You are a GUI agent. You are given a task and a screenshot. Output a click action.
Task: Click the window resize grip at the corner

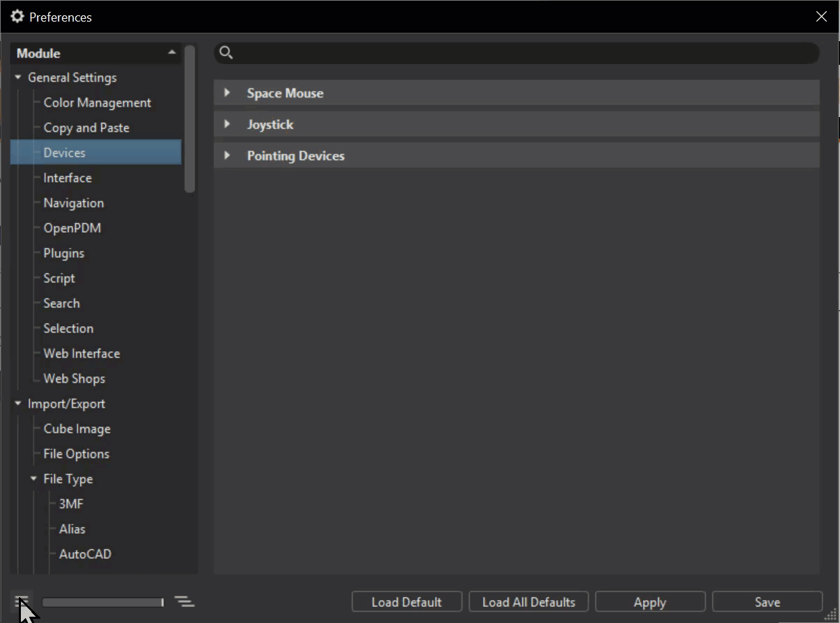tap(831, 613)
